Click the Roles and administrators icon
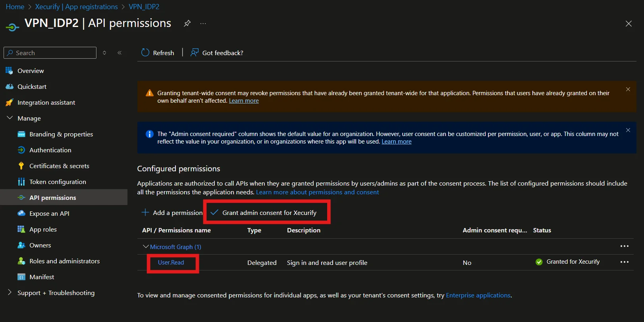Screen dimensions: 644x322 coord(21,261)
